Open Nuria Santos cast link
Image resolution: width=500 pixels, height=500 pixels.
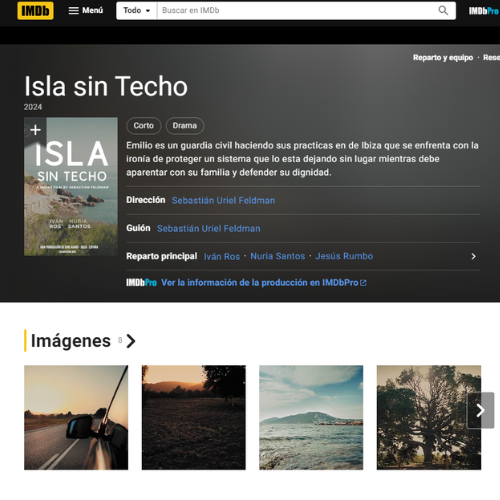click(x=278, y=256)
